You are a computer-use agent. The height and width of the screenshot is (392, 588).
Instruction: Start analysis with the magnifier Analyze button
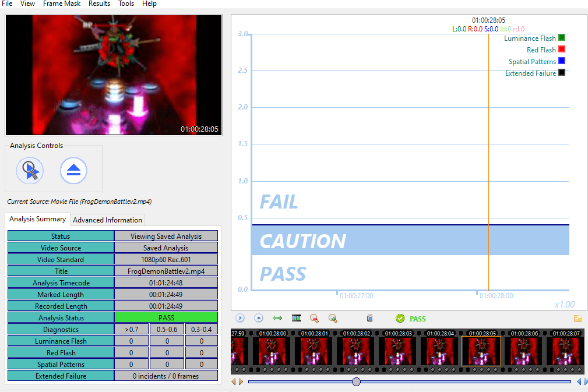pos(30,171)
